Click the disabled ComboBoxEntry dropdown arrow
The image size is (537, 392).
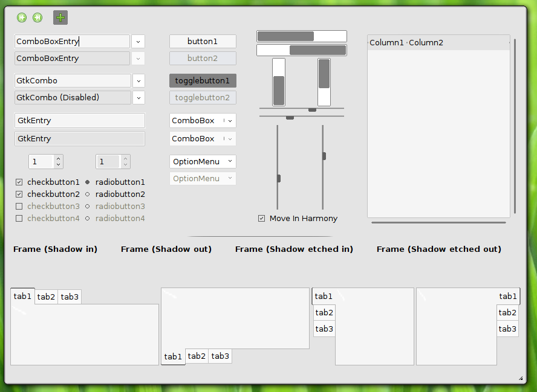[x=138, y=59]
